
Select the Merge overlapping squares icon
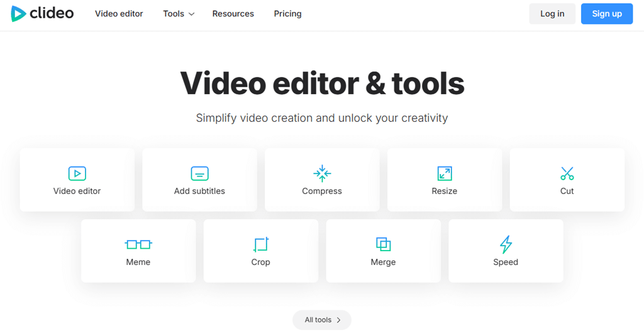tap(383, 244)
